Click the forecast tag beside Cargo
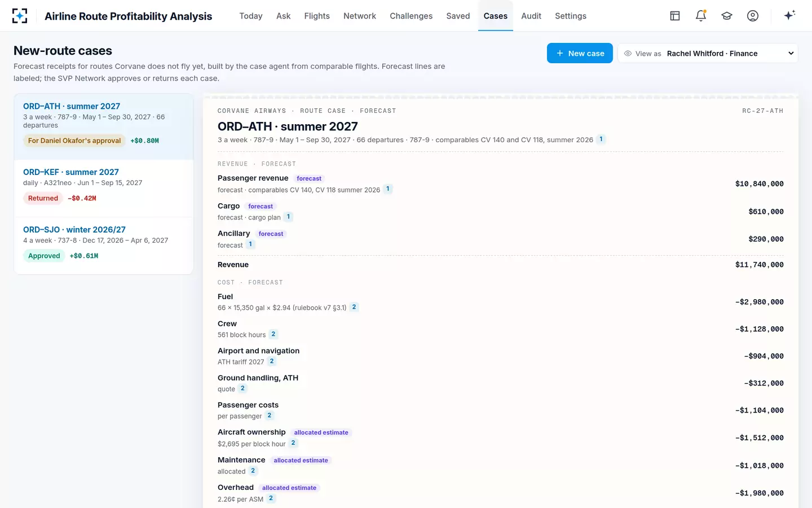The width and height of the screenshot is (812, 508). point(261,207)
